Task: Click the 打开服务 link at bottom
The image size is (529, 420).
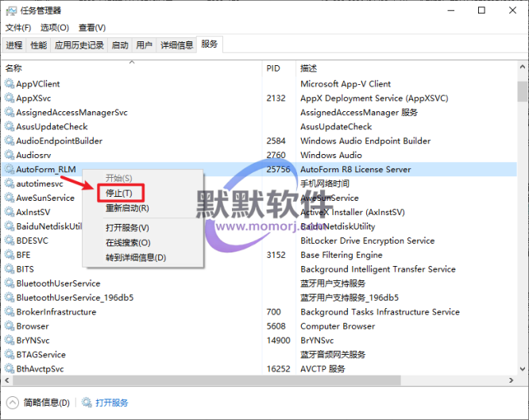Action: pyautogui.click(x=111, y=403)
